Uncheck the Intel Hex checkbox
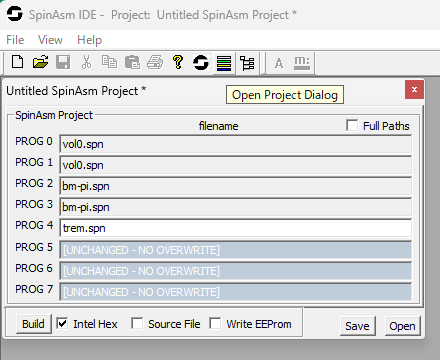Viewport: 440px width, 360px height. [62, 323]
